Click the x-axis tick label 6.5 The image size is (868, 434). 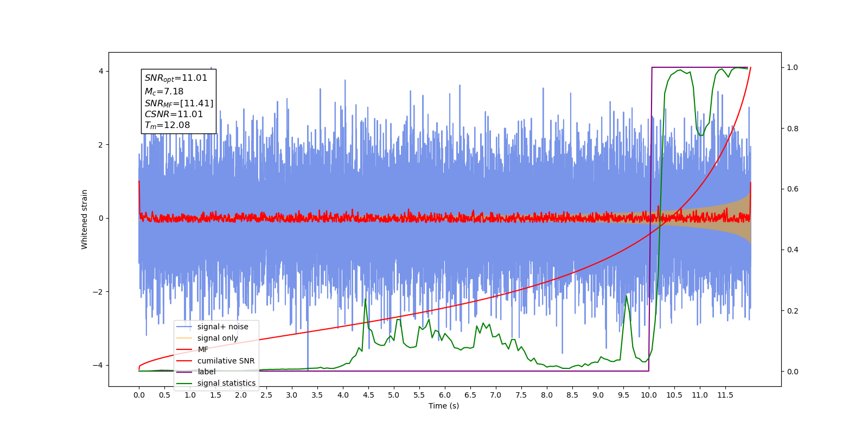(470, 395)
